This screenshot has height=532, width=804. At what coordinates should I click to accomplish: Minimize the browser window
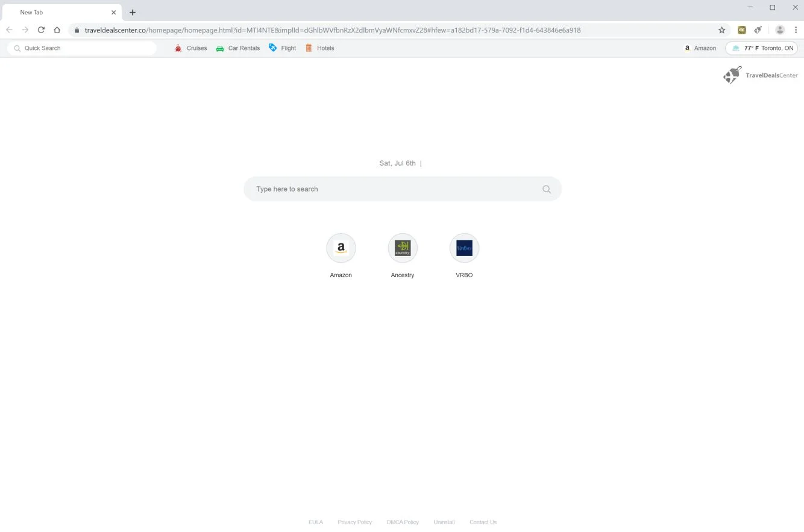coord(750,7)
